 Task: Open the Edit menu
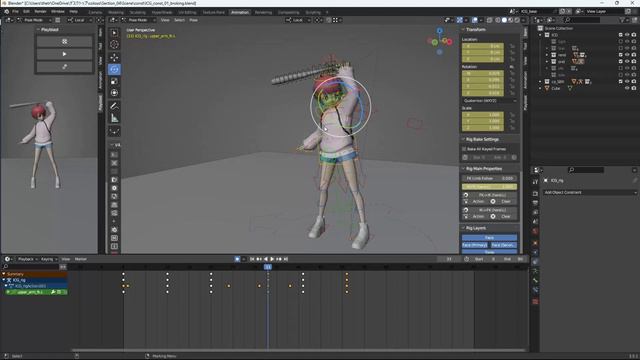click(26, 11)
